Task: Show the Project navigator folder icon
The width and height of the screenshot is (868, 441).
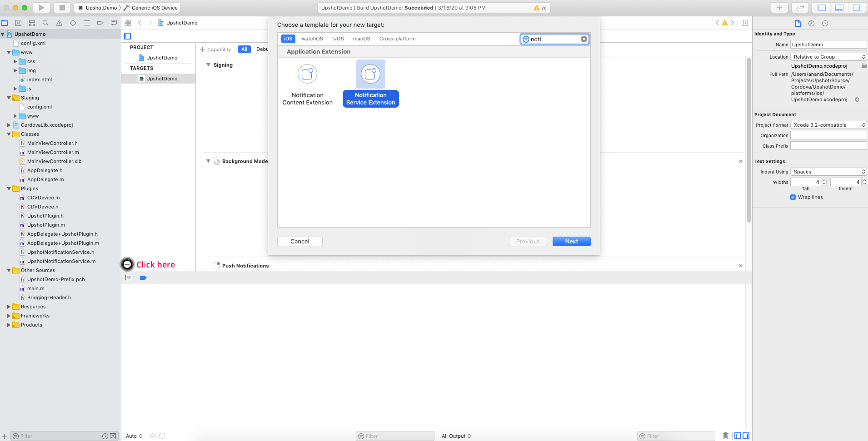Action: click(x=5, y=23)
